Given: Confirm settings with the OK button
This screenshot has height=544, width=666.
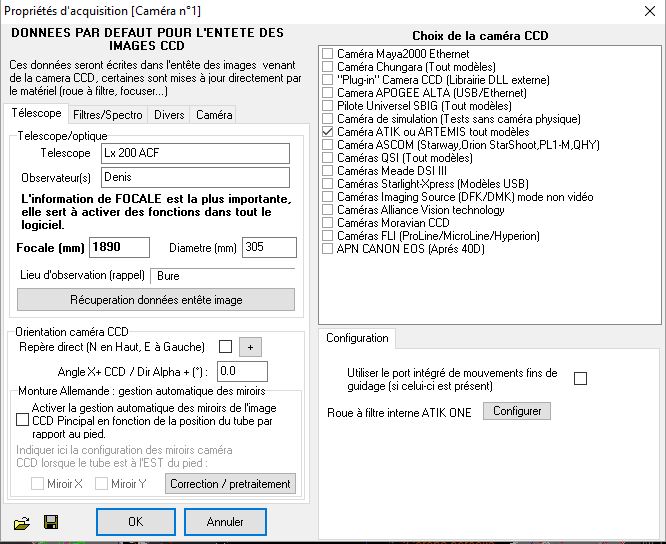Looking at the screenshot, I should coord(136,522).
